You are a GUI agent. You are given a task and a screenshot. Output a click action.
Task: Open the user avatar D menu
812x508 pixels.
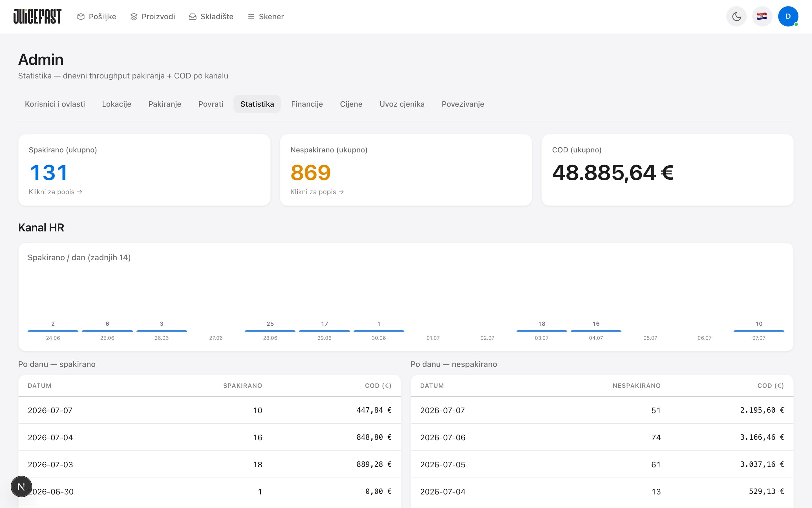pyautogui.click(x=788, y=16)
